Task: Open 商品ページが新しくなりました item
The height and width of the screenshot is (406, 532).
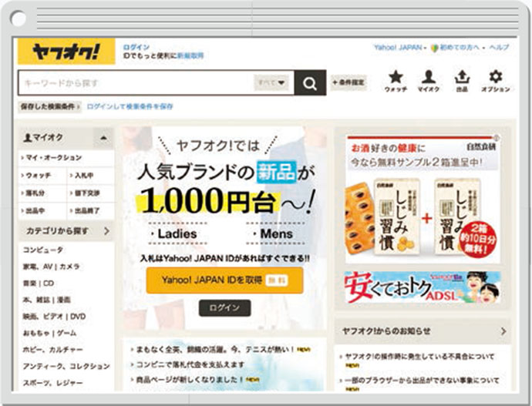Action: [x=190, y=380]
